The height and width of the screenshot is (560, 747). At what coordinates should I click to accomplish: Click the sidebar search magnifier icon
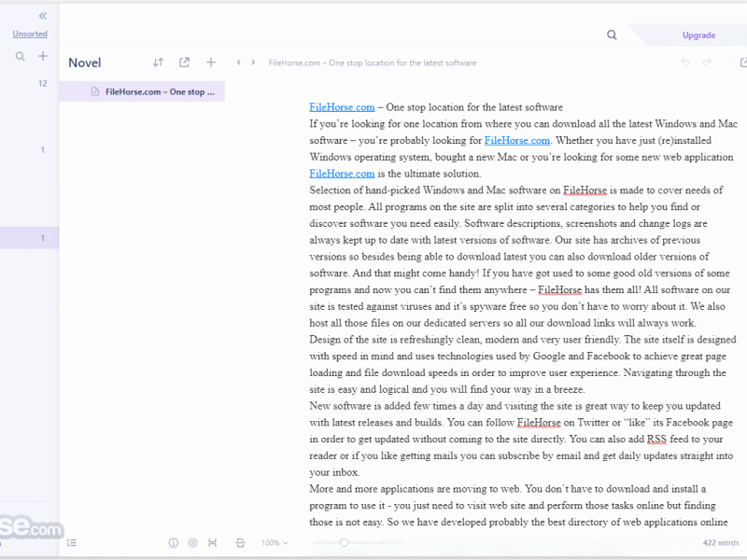point(20,56)
